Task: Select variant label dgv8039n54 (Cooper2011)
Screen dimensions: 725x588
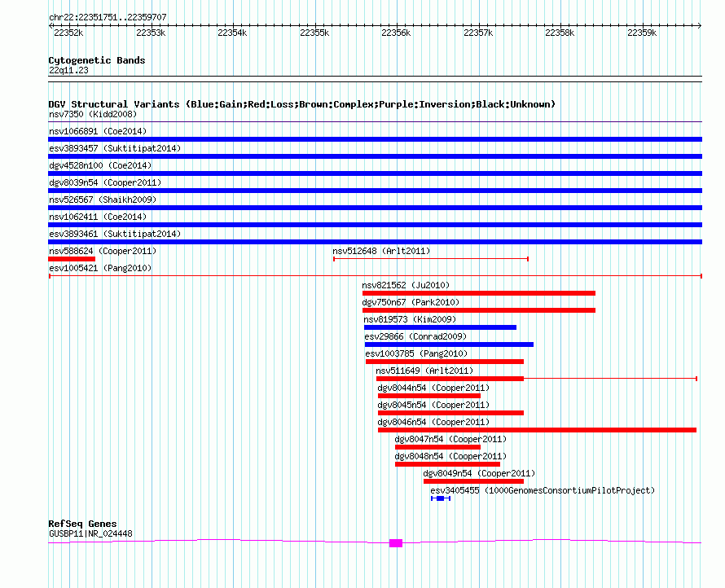Action: click(x=105, y=182)
